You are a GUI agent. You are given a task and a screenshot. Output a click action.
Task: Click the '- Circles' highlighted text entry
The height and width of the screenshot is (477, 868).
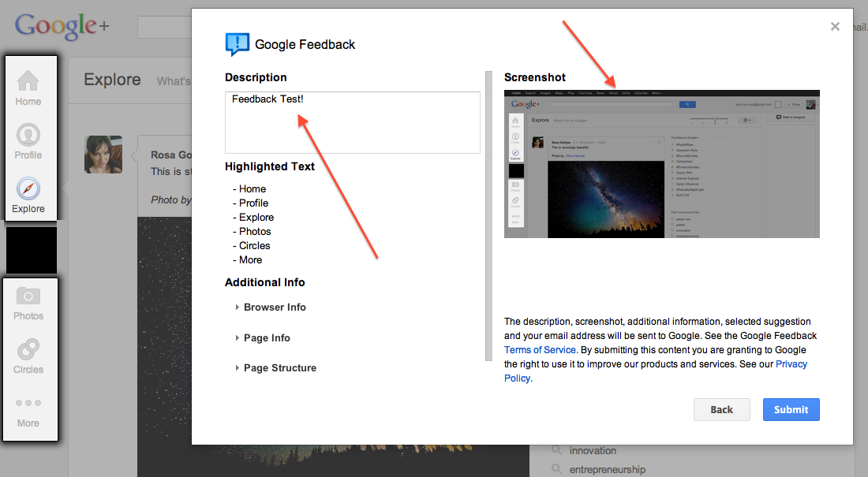[251, 246]
